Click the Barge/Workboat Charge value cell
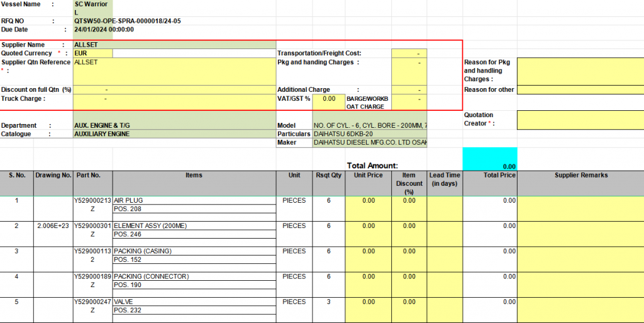 pos(409,102)
